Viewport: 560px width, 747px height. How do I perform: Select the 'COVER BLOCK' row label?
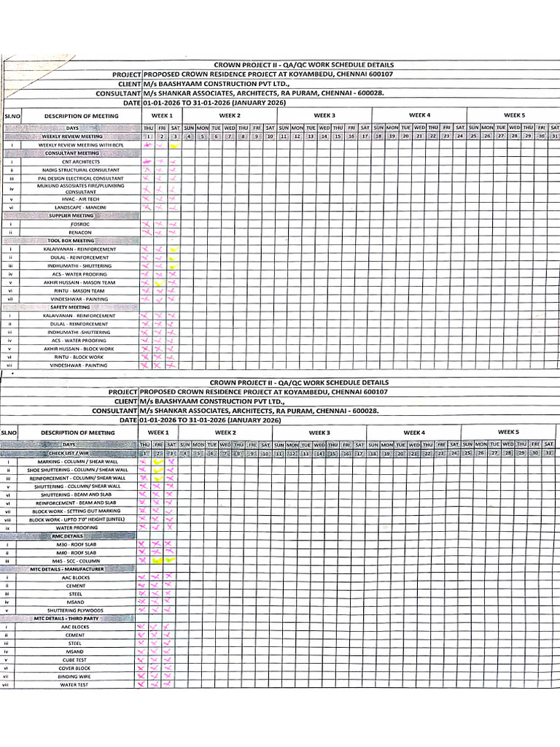click(74, 668)
